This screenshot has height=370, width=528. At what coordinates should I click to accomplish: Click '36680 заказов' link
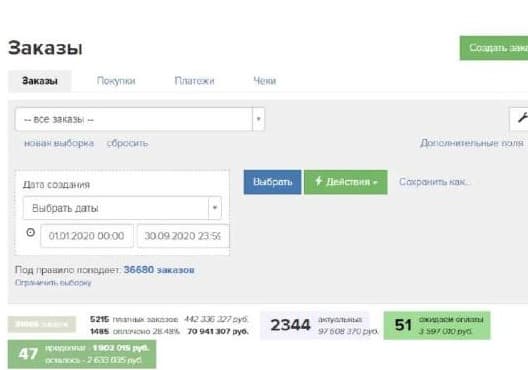159,270
